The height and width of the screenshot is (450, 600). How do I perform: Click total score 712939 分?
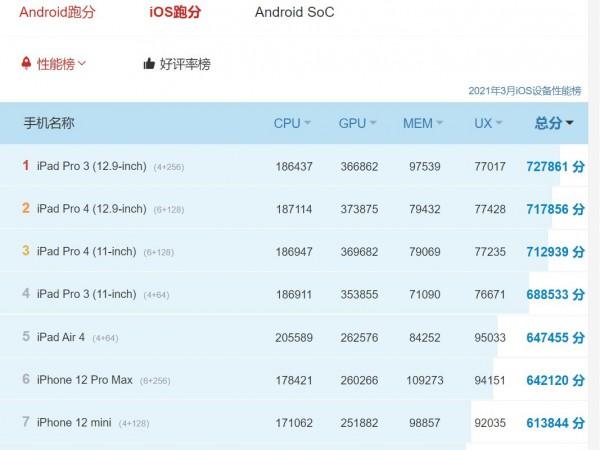[555, 252]
